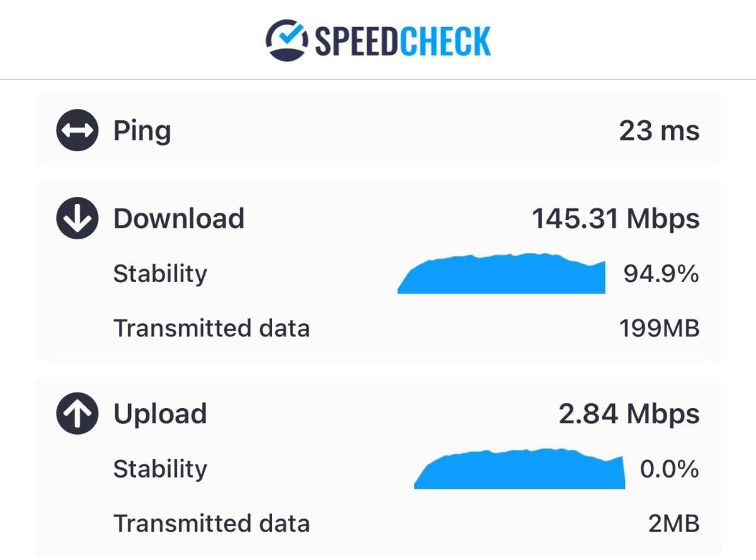Click the Ping double-arrow icon
This screenshot has height=560, width=756.
pos(77,131)
